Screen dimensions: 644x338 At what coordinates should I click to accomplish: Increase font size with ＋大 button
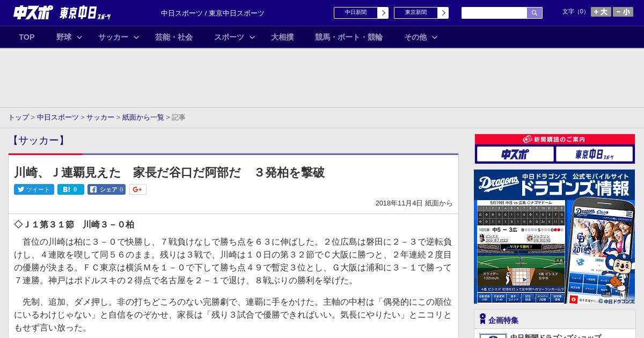tap(601, 12)
